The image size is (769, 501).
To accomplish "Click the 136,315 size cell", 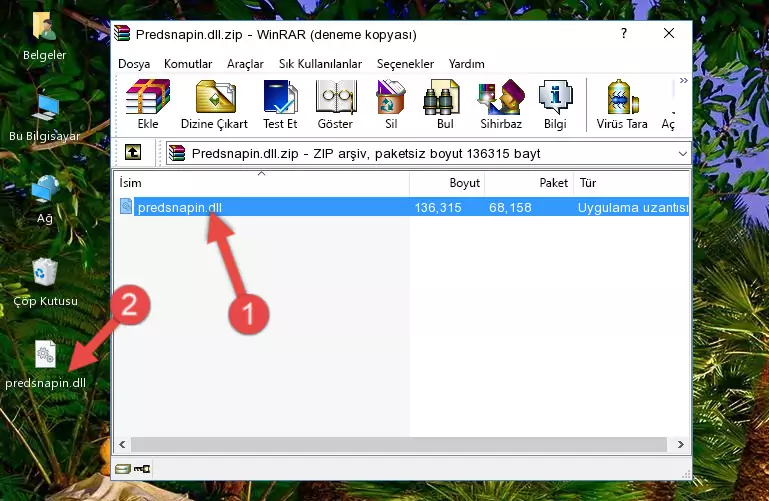I will click(x=438, y=207).
